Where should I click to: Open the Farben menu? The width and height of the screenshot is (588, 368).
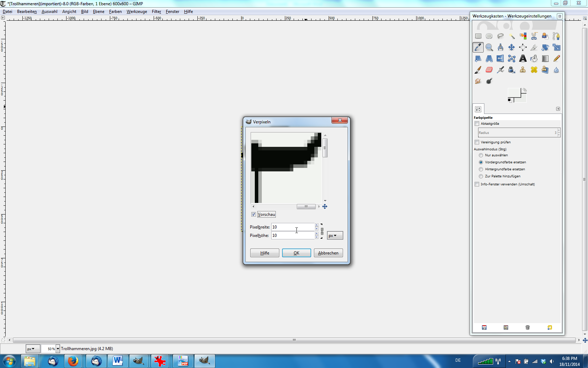pyautogui.click(x=115, y=12)
